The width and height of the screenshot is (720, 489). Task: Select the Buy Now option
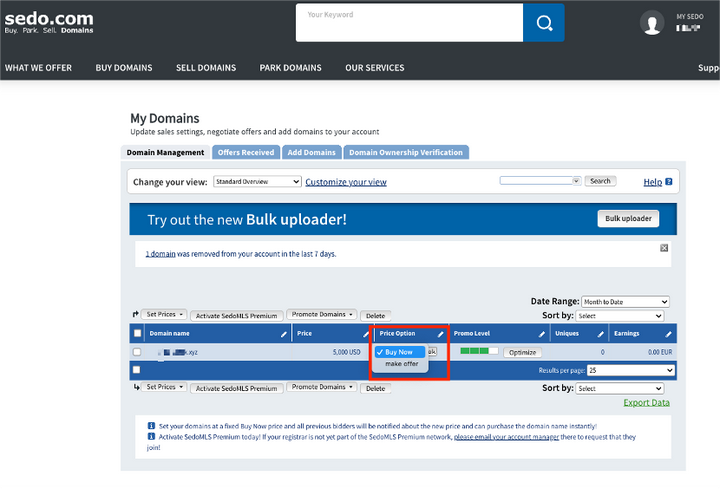(x=400, y=352)
